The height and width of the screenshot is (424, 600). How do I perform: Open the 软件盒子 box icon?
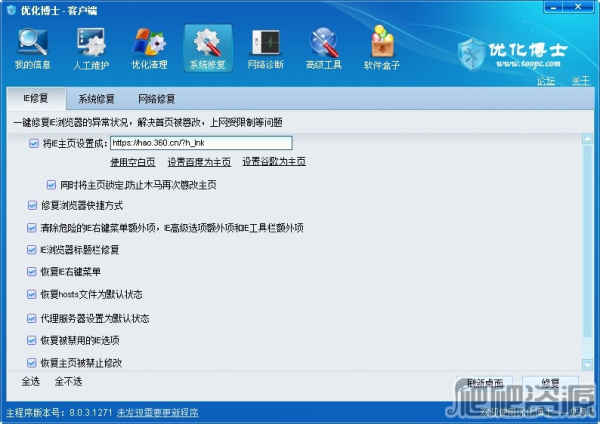[x=382, y=41]
